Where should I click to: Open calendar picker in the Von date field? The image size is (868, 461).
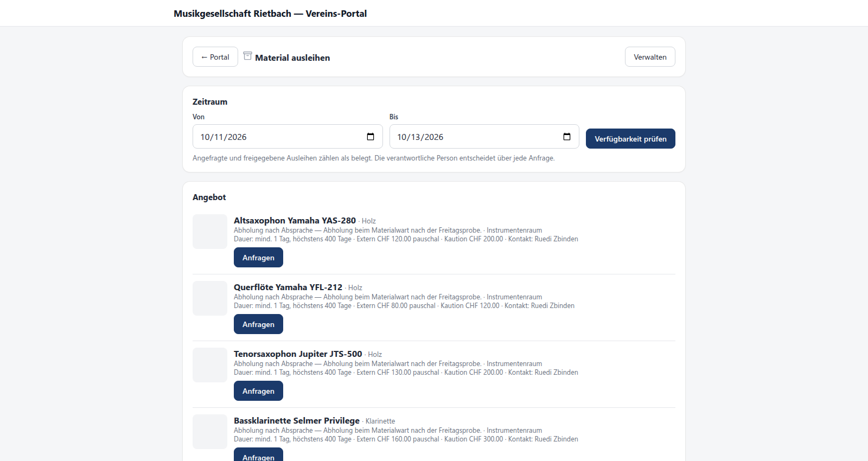371,137
